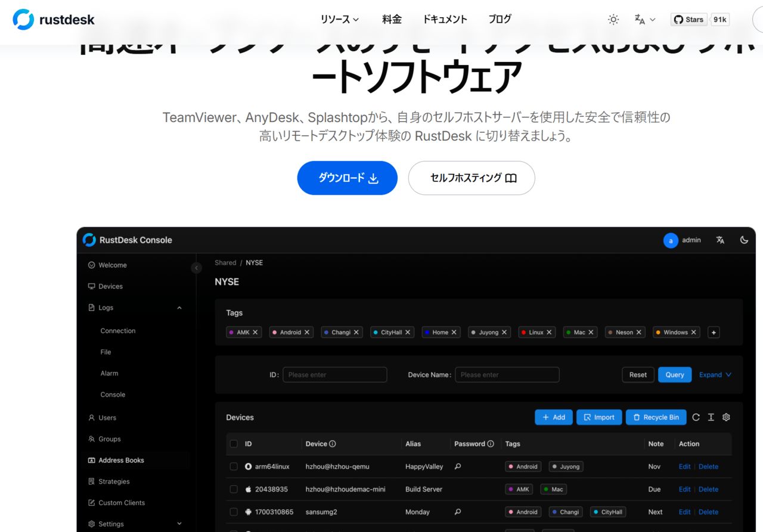Viewport: 763px width, 532px height.
Task: Select Connection log item
Action: (118, 331)
